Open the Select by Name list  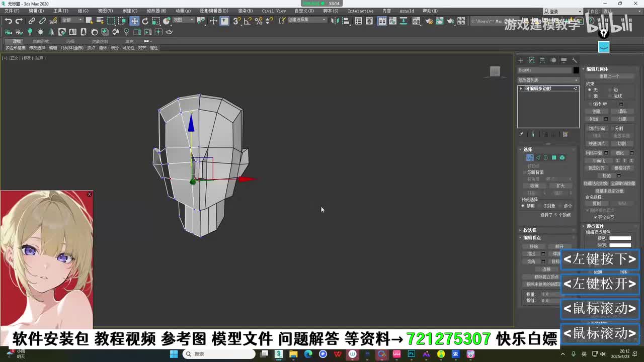[100, 21]
